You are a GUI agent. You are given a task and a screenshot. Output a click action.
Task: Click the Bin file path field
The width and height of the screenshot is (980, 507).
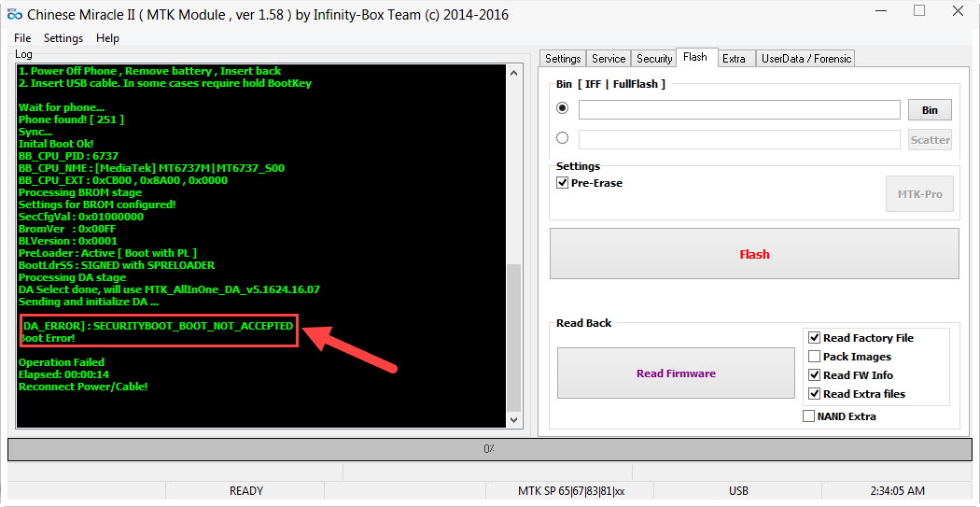739,109
